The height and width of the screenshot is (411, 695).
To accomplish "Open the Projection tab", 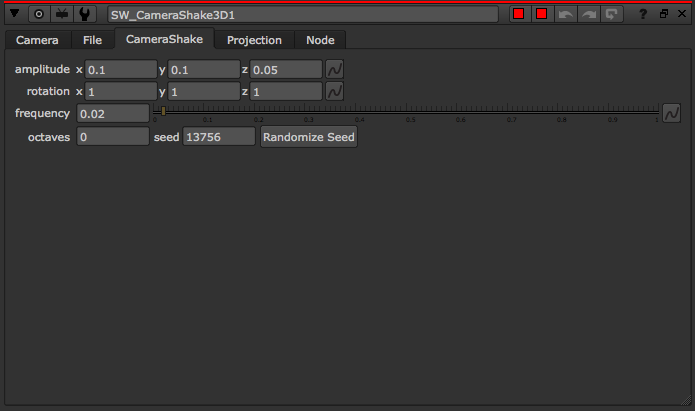I will coord(254,40).
